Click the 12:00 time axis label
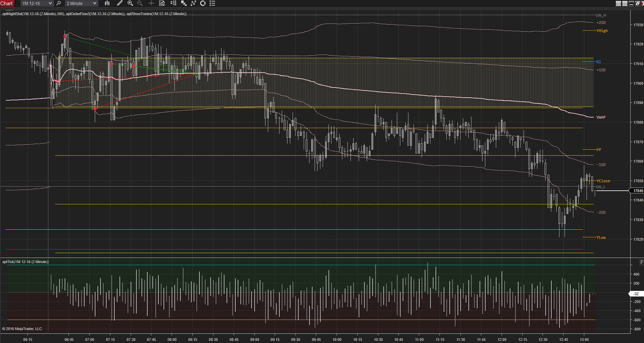This screenshot has width=644, height=343. (x=502, y=339)
